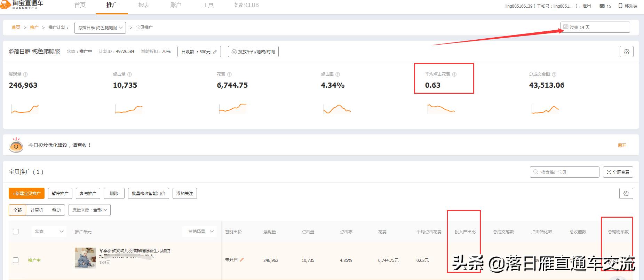Click the pencil icon beside 未开启
The height and width of the screenshot is (280, 644).
pyautogui.click(x=242, y=260)
